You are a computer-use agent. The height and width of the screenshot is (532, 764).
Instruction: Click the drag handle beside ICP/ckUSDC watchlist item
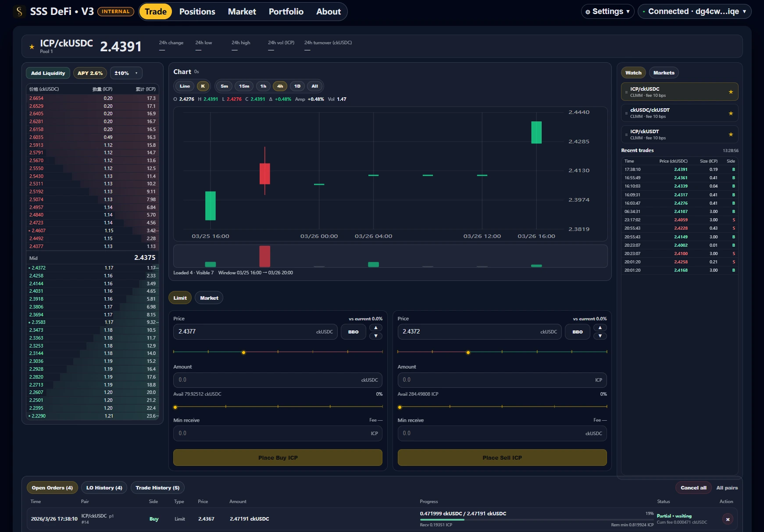(626, 92)
